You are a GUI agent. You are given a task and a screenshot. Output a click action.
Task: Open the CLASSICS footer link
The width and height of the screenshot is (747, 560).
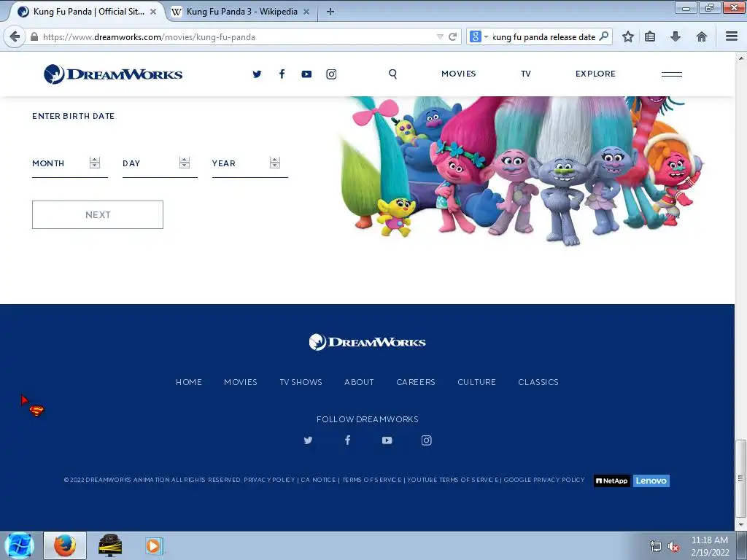(x=538, y=382)
